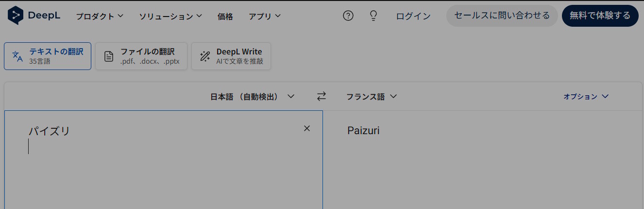The width and height of the screenshot is (644, 209).
Task: Click the ログイン link
Action: tap(413, 16)
